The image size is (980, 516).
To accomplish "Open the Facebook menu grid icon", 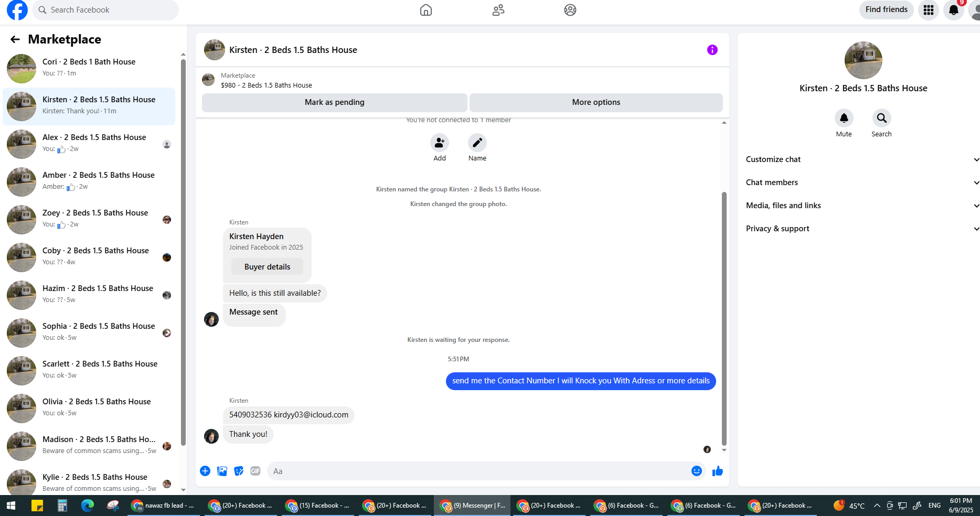I will (929, 10).
